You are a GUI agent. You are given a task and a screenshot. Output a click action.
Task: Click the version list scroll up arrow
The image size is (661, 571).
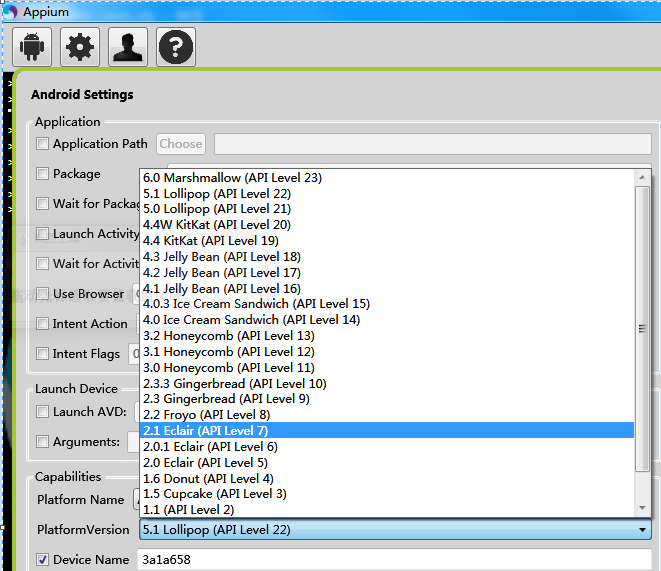(x=642, y=177)
